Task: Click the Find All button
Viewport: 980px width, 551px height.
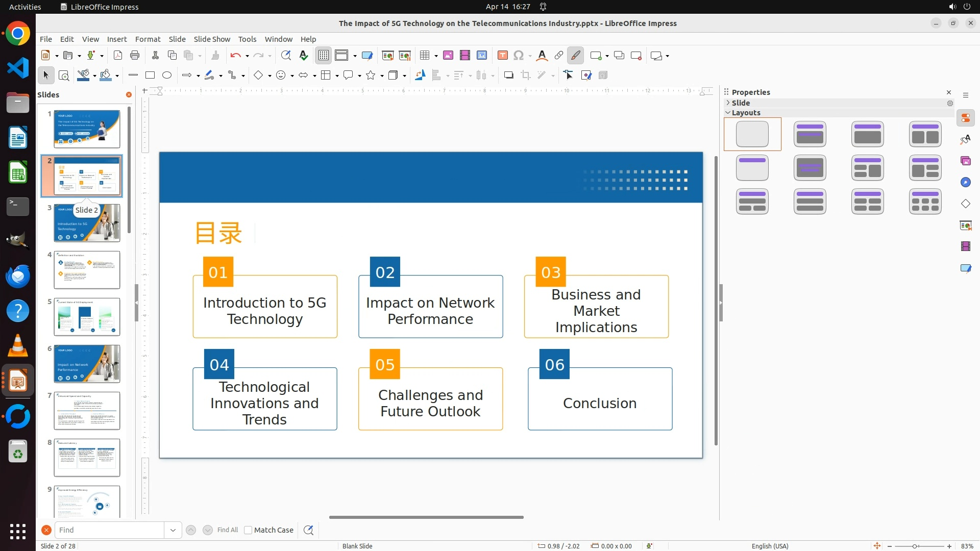Action: click(x=227, y=530)
